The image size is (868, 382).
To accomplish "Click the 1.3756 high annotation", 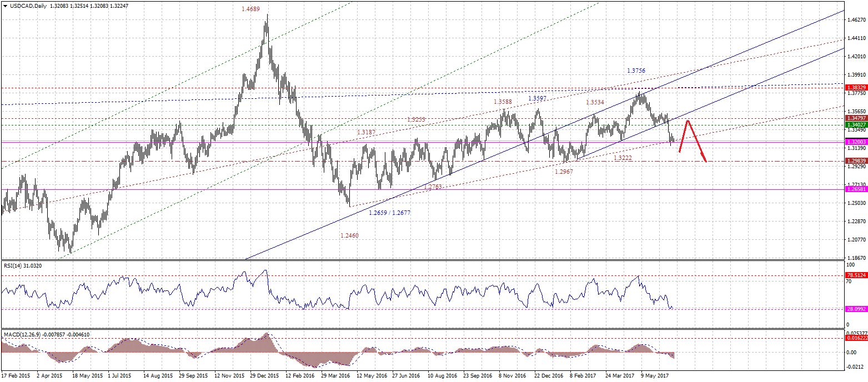I will tap(636, 71).
